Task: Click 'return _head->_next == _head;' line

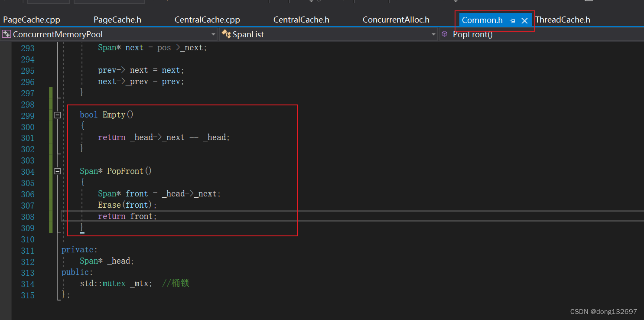Action: pos(164,137)
